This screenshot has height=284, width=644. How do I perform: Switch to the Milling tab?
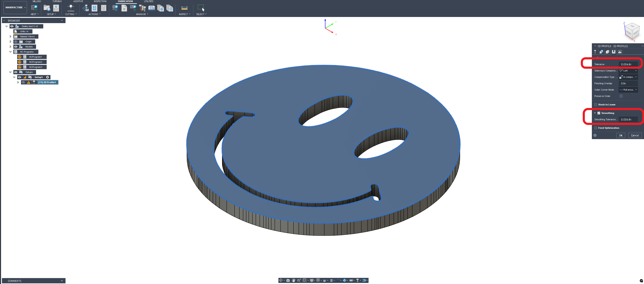37,1
